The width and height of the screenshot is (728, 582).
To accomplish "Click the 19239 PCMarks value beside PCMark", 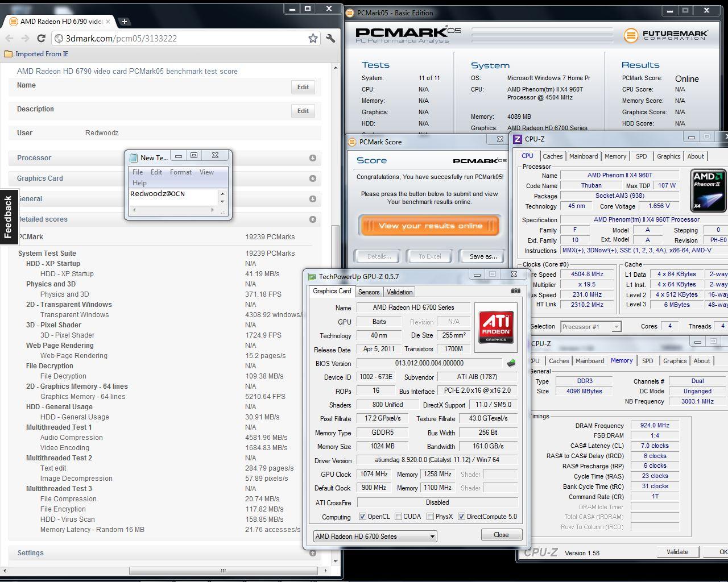I will click(x=270, y=237).
